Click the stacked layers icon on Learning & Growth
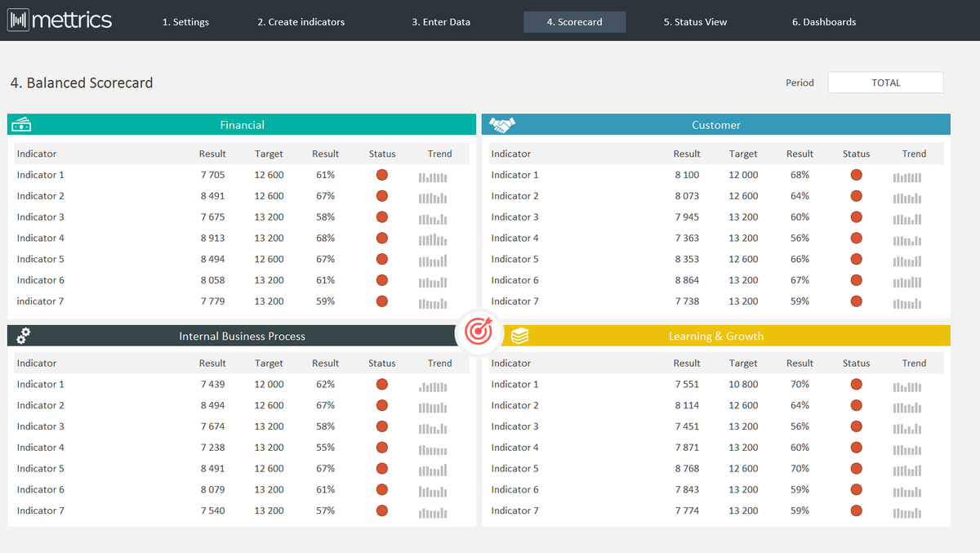Image resolution: width=980 pixels, height=553 pixels. [519, 335]
